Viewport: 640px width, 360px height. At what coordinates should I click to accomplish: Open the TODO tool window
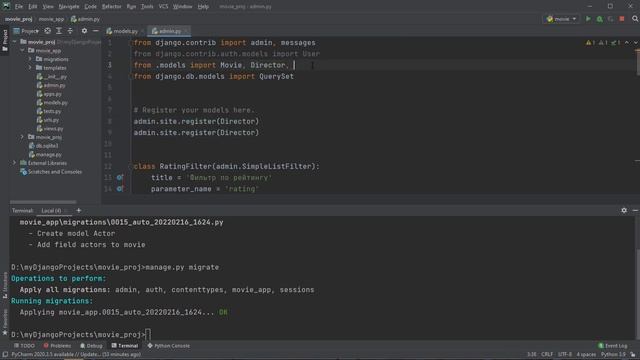[x=24, y=346]
